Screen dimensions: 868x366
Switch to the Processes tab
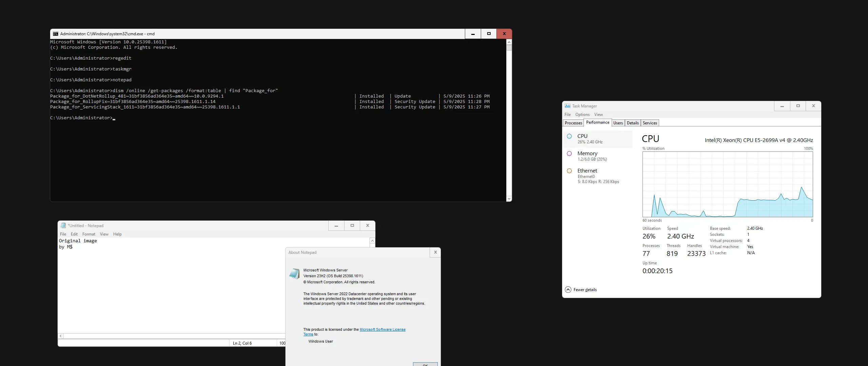tap(573, 123)
